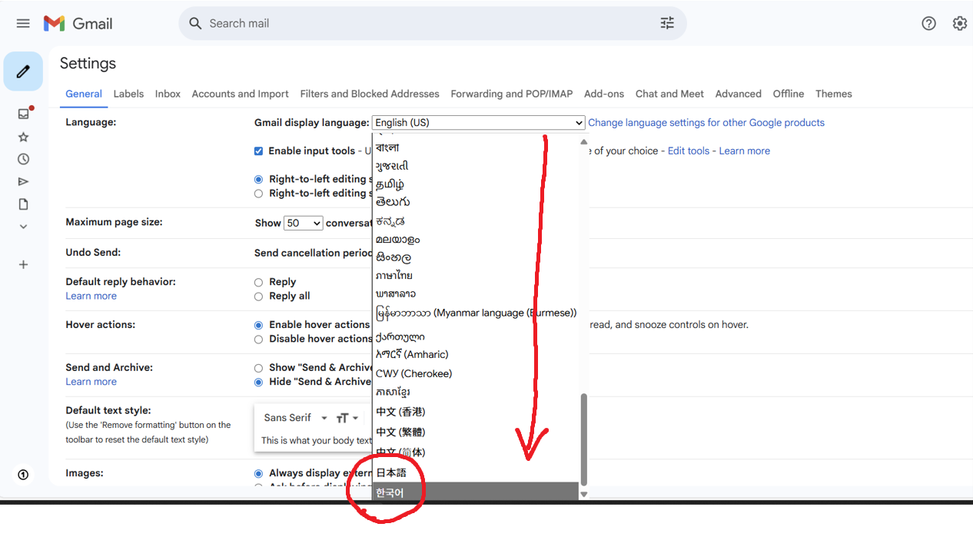Click the circled 1 icon in sidebar

point(23,475)
